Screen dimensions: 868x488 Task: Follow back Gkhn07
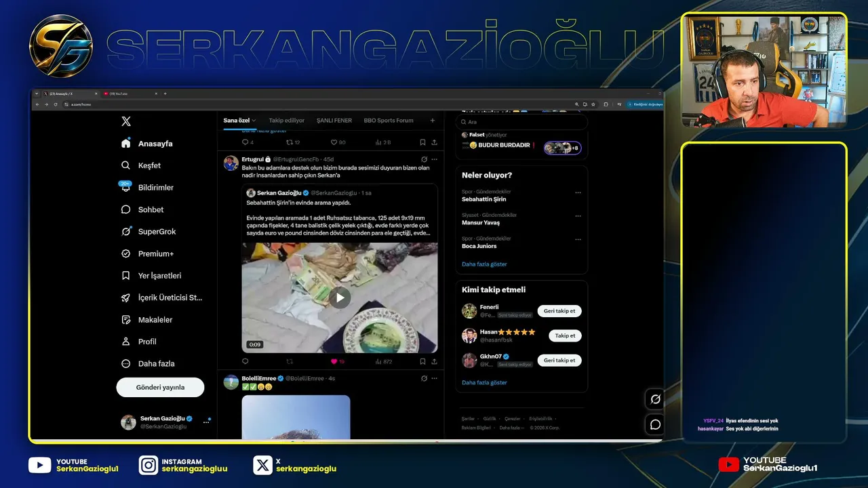pyautogui.click(x=559, y=361)
